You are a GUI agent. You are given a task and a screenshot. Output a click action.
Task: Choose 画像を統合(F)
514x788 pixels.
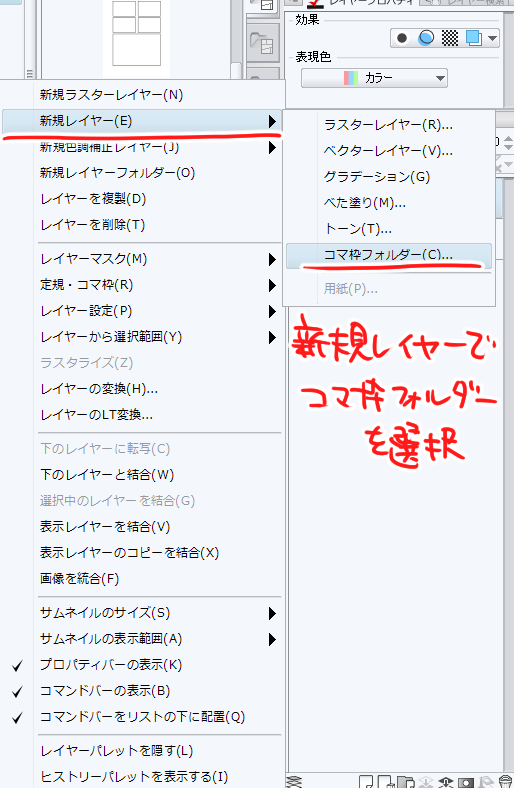coord(144,579)
